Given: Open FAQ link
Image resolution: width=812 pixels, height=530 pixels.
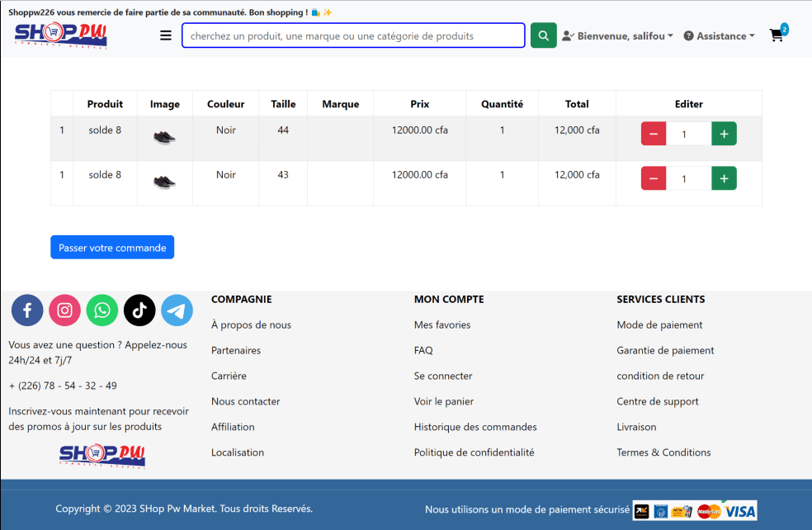Looking at the screenshot, I should pyautogui.click(x=423, y=350).
